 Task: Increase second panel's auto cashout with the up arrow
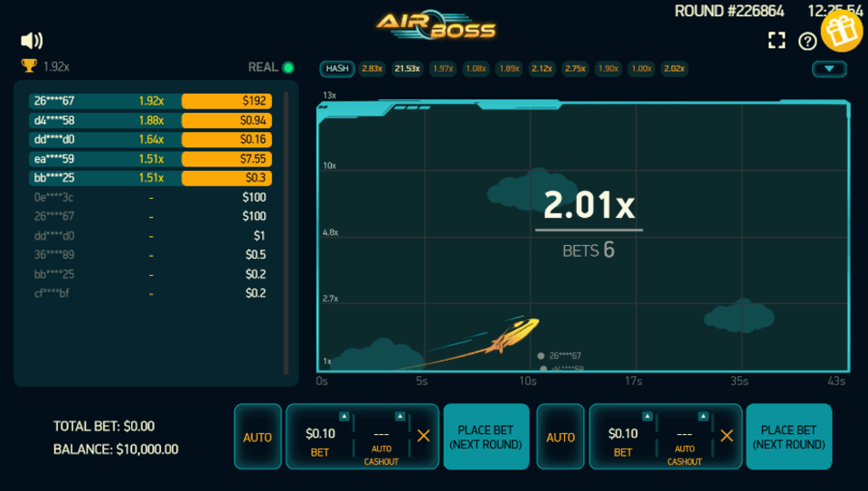[x=703, y=416]
